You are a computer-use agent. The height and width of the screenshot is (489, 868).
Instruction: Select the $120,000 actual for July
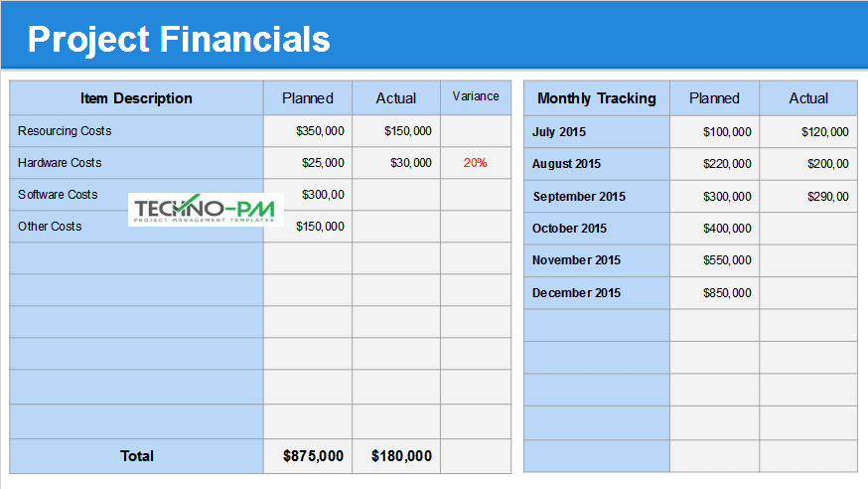click(825, 132)
